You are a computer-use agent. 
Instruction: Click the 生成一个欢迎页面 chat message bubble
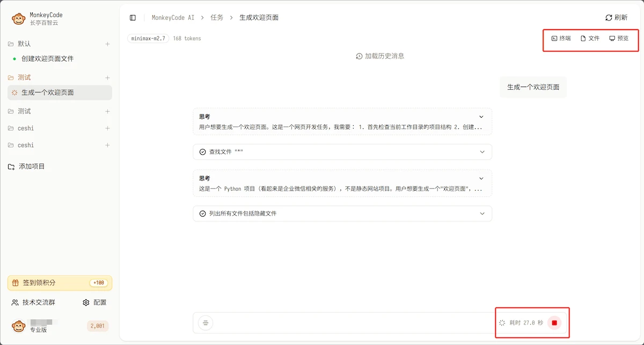tap(533, 87)
